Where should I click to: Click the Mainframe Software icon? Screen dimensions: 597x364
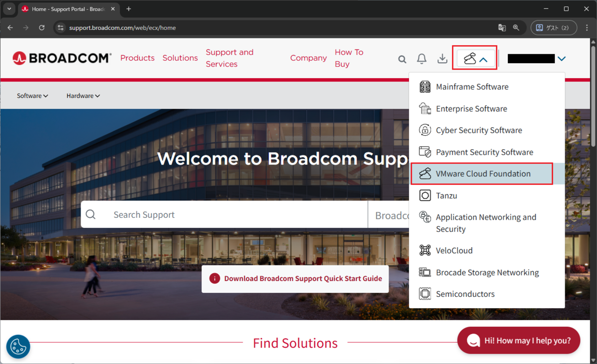click(425, 87)
